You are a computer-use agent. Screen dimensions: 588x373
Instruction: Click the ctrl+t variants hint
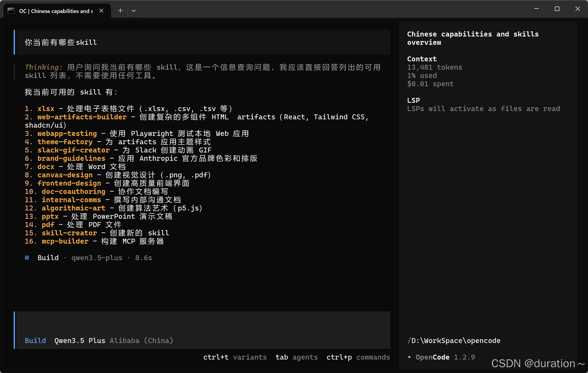[x=235, y=357]
